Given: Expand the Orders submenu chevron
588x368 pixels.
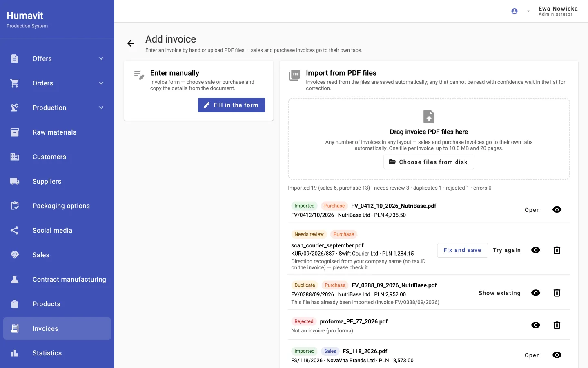Looking at the screenshot, I should click(101, 83).
